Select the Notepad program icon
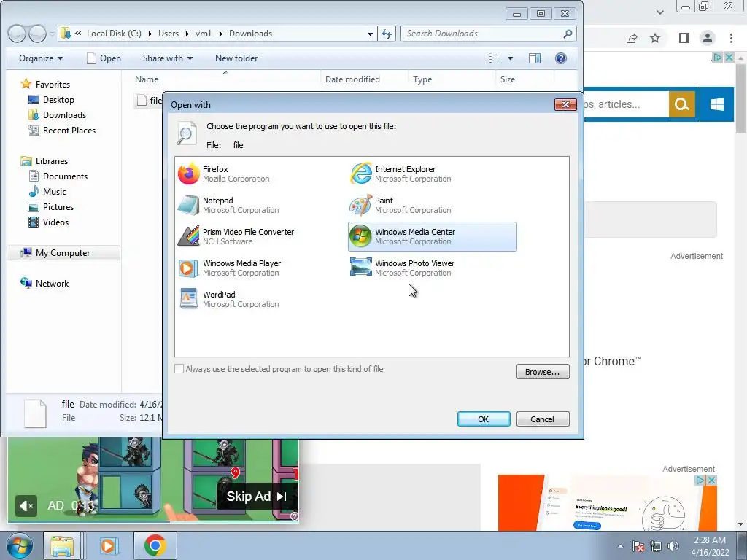Image resolution: width=747 pixels, height=560 pixels. (189, 205)
